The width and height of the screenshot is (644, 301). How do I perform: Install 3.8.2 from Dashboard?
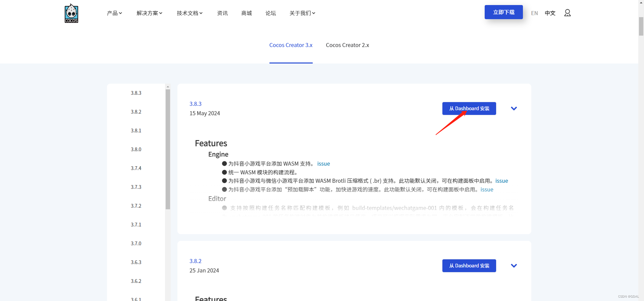[x=469, y=266]
